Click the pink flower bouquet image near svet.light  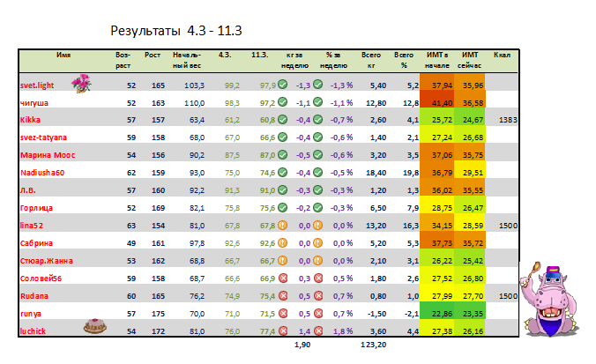(x=81, y=83)
